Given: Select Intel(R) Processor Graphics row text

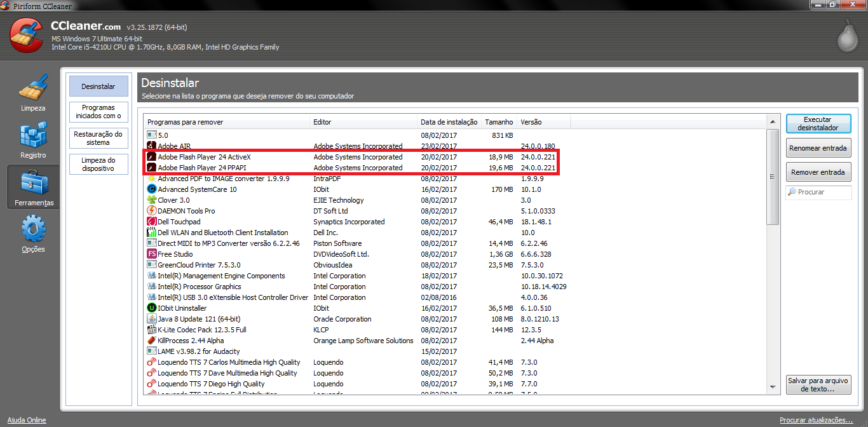Looking at the screenshot, I should [199, 287].
